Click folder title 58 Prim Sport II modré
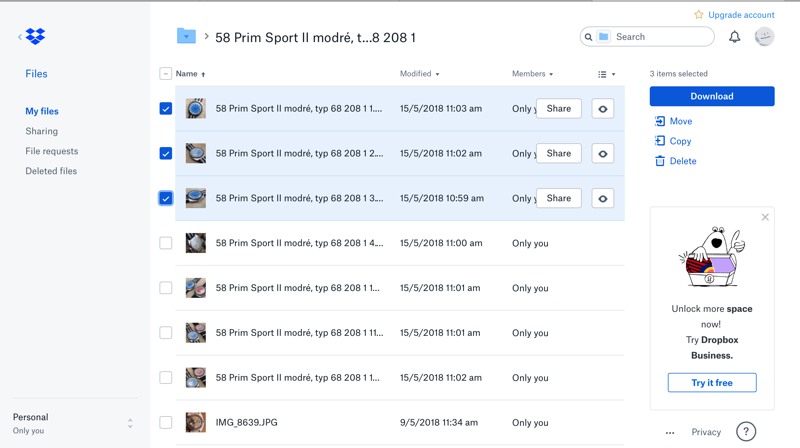 pyautogui.click(x=315, y=37)
